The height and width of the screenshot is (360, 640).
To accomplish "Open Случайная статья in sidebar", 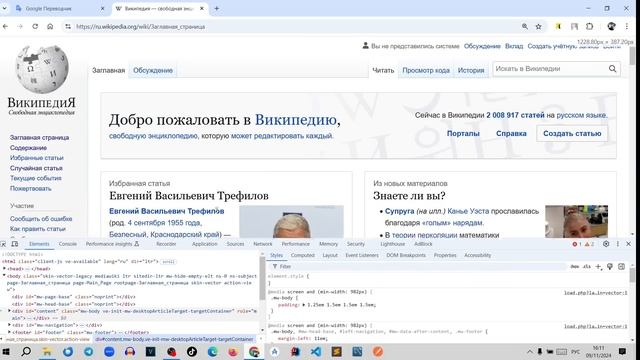I will tap(36, 168).
